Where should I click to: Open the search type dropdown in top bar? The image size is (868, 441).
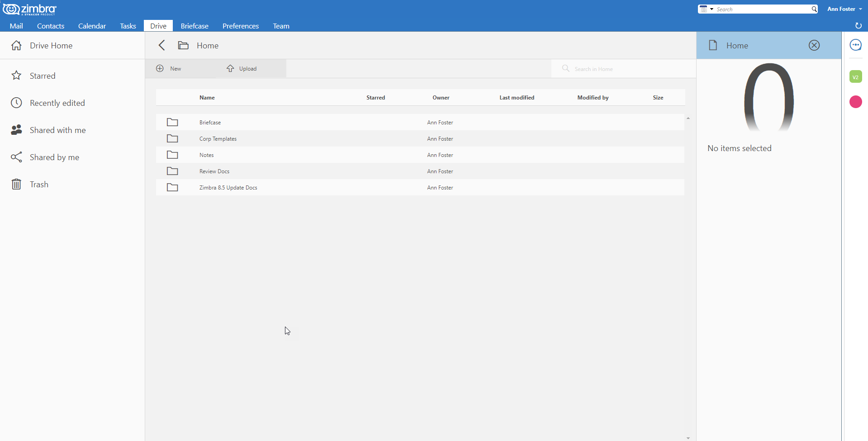tap(707, 9)
